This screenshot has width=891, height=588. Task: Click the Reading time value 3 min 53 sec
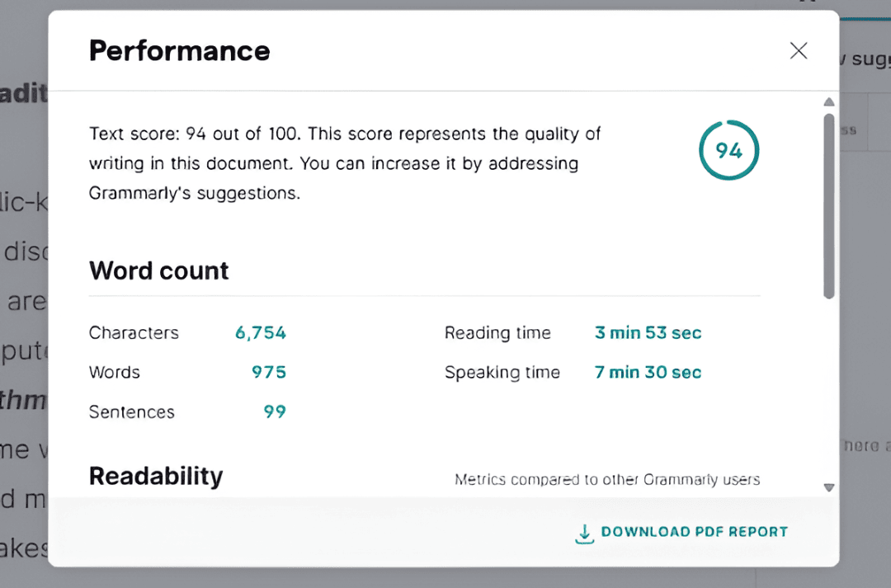pos(648,333)
